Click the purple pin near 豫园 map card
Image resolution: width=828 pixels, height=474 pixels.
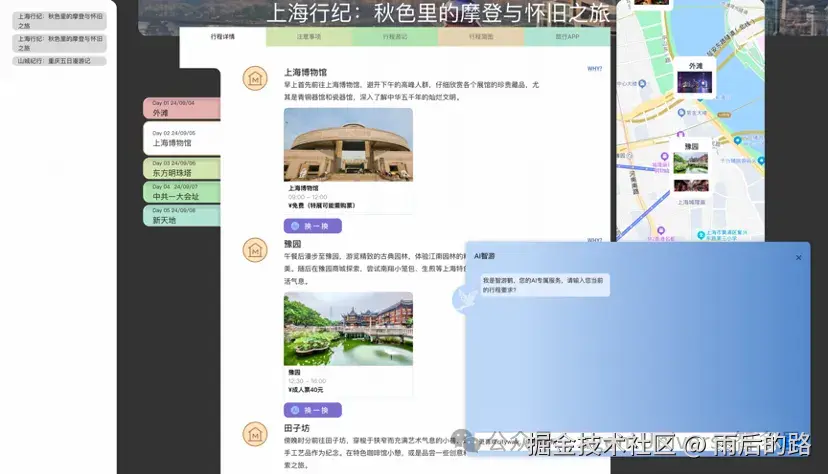tap(664, 157)
